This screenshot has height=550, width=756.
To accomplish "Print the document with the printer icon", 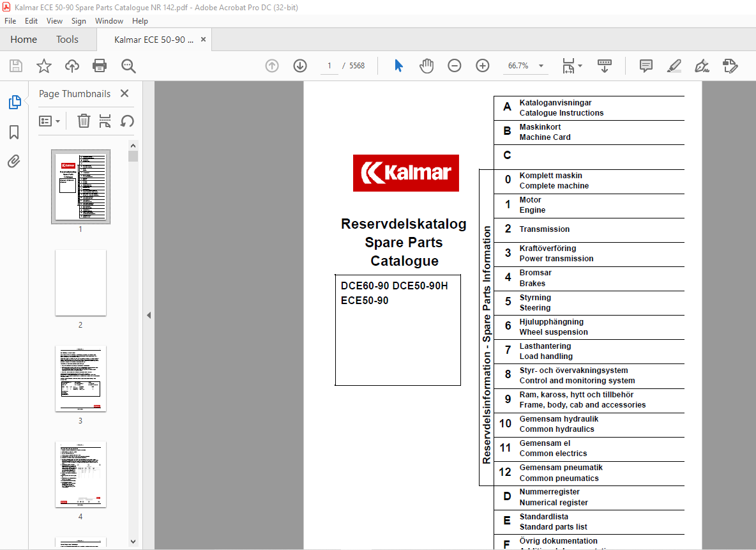I will pyautogui.click(x=100, y=66).
